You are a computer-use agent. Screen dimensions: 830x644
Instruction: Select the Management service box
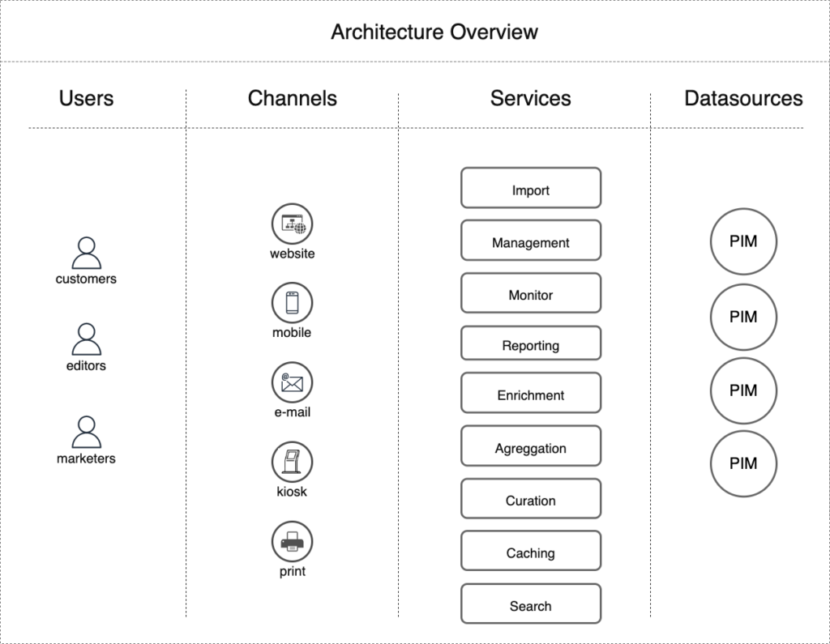click(531, 241)
